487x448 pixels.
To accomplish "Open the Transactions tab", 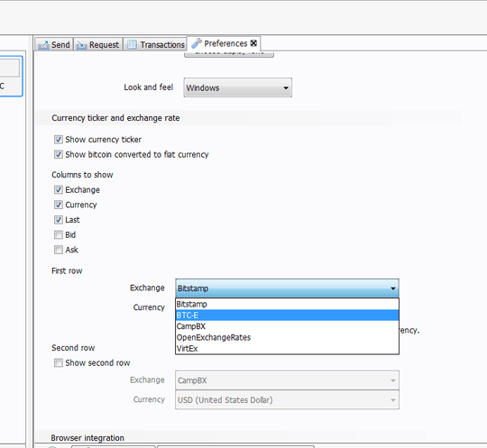I will tap(156, 44).
